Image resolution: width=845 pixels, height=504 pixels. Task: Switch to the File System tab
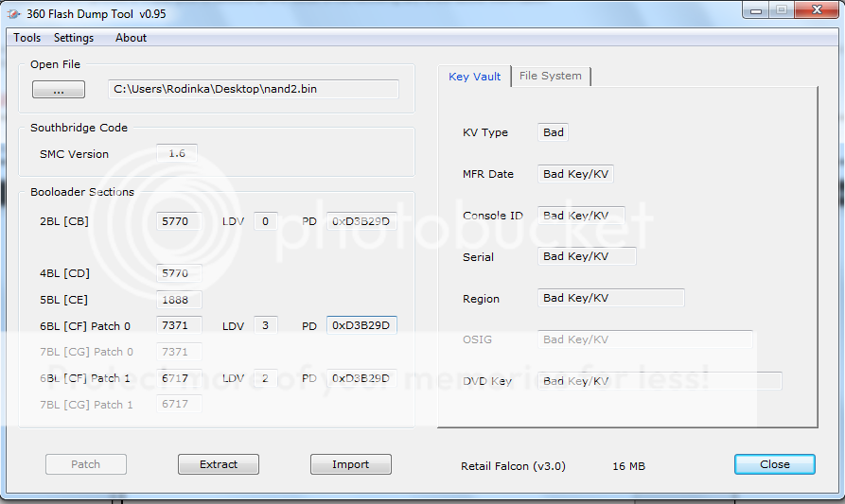(550, 77)
